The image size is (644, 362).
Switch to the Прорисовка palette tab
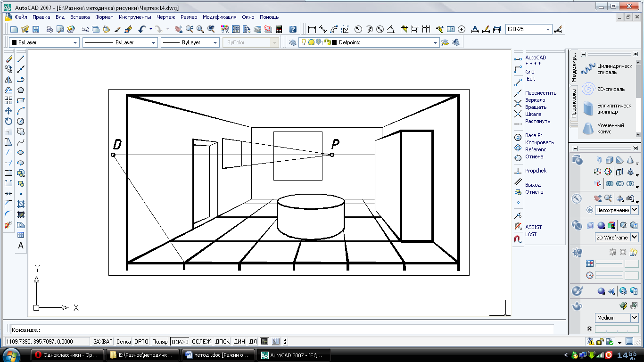(x=574, y=103)
